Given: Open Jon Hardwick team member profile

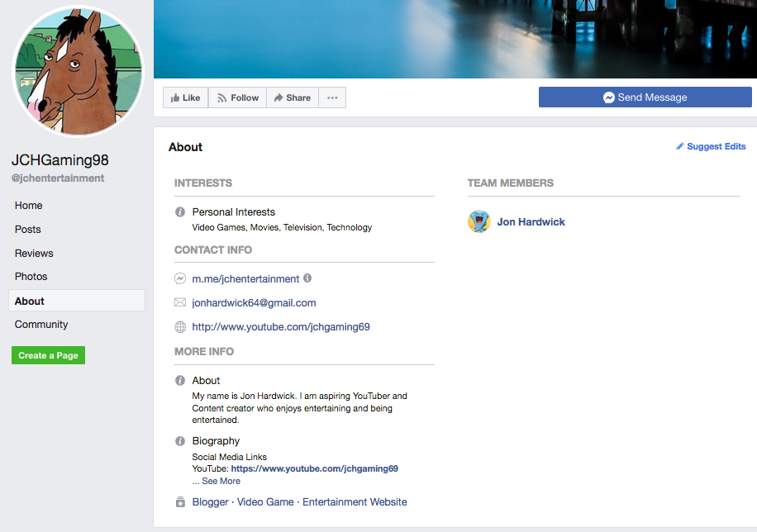Looking at the screenshot, I should click(531, 222).
